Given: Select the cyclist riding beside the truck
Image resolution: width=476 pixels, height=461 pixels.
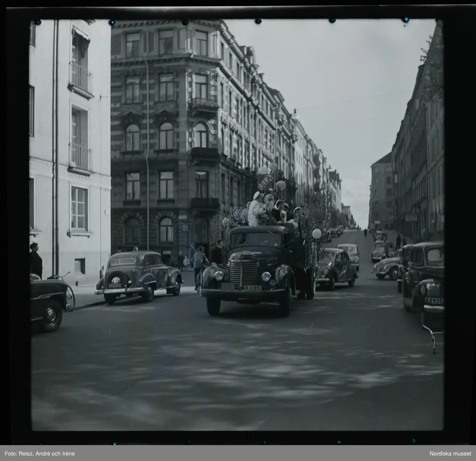Looking at the screenshot, I should pos(200,265).
